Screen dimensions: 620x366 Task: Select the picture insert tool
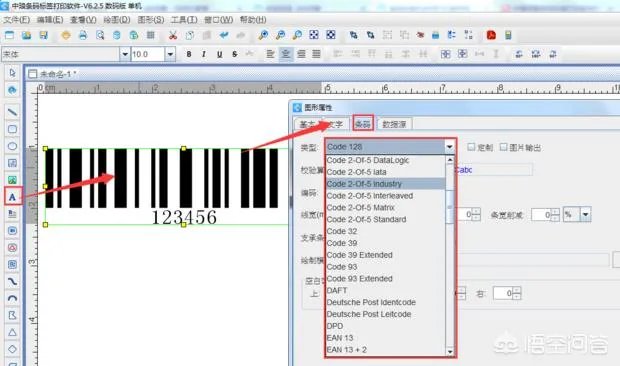[x=12, y=180]
